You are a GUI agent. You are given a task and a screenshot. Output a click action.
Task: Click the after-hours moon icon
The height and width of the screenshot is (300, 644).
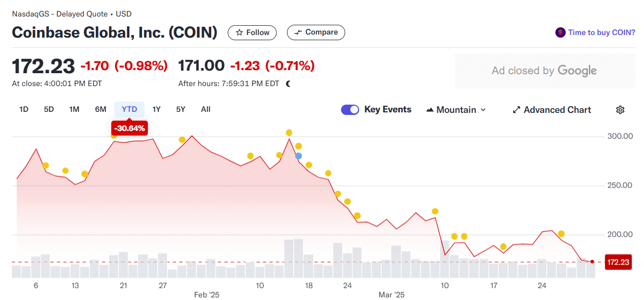click(288, 84)
